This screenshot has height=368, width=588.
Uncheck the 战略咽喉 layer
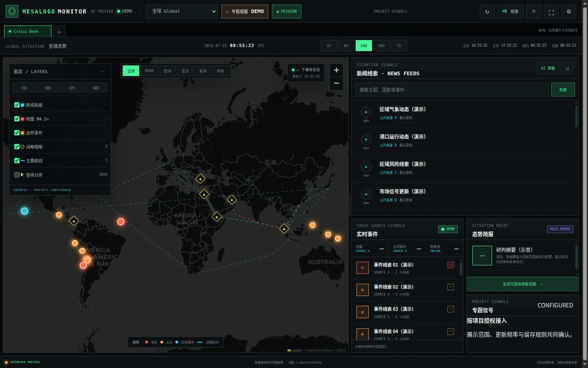click(17, 147)
